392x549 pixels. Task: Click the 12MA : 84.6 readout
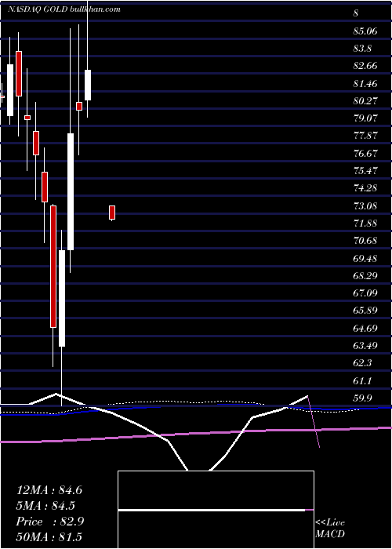click(x=49, y=490)
